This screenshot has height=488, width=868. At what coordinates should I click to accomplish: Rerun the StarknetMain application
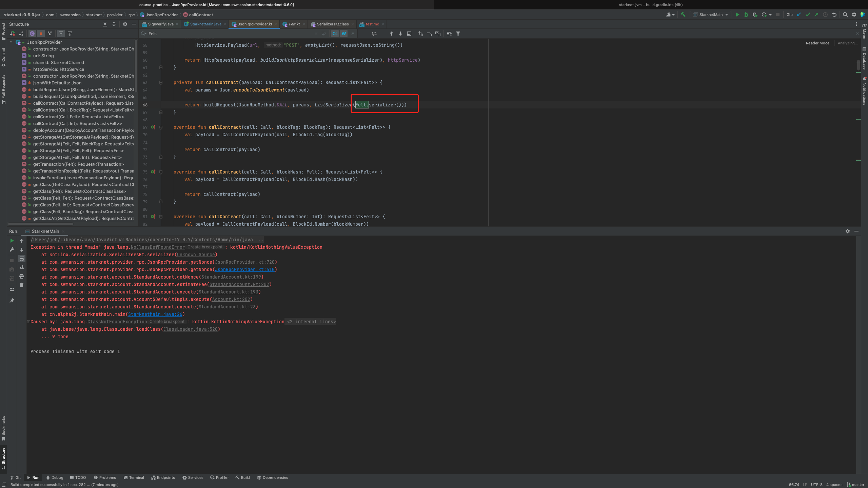(12, 241)
